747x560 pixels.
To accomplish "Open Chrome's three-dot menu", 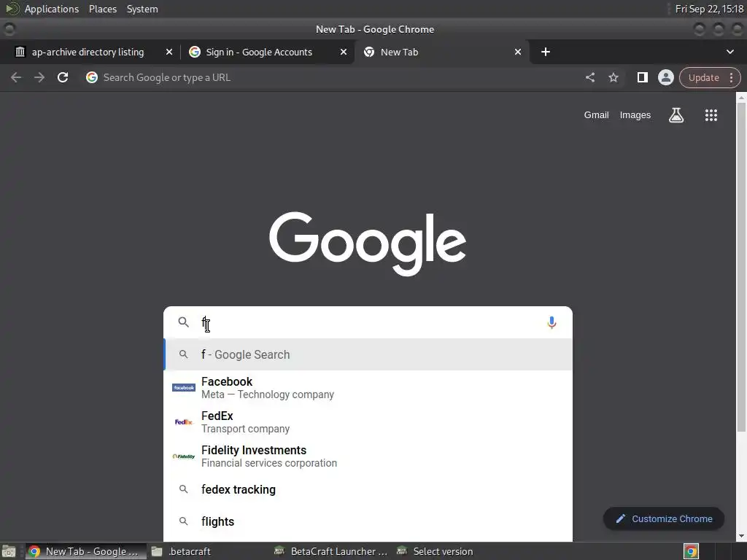I will tap(731, 77).
